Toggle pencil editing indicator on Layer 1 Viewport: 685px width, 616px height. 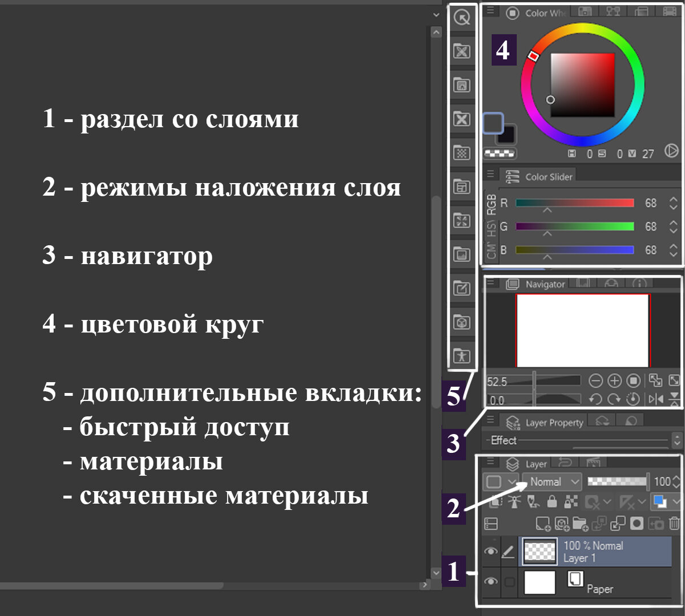(508, 552)
